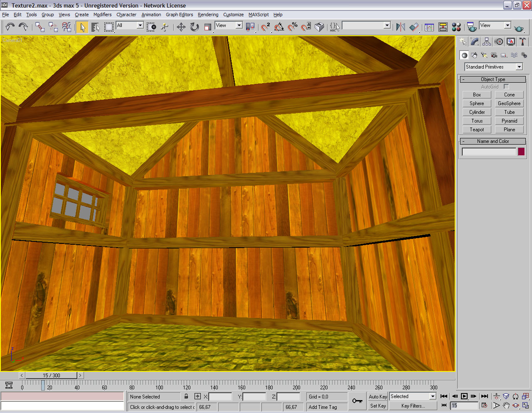Click the Teapot primitive button

[x=477, y=130]
